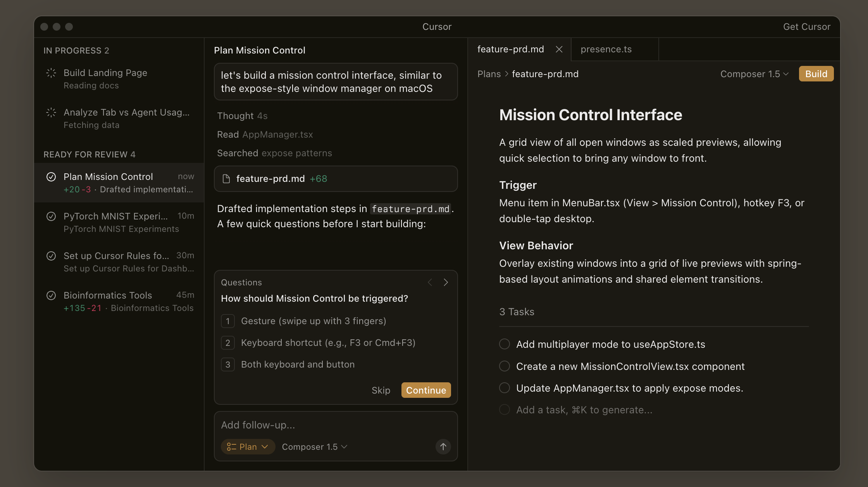Tick the Update AppManager.tsx task circle
868x487 pixels.
(504, 388)
